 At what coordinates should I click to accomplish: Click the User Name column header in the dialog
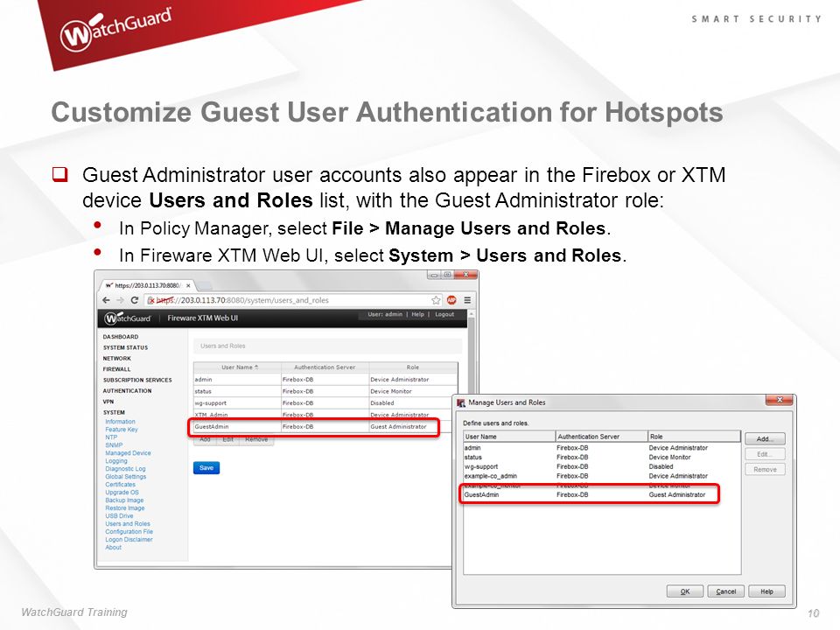pos(509,437)
